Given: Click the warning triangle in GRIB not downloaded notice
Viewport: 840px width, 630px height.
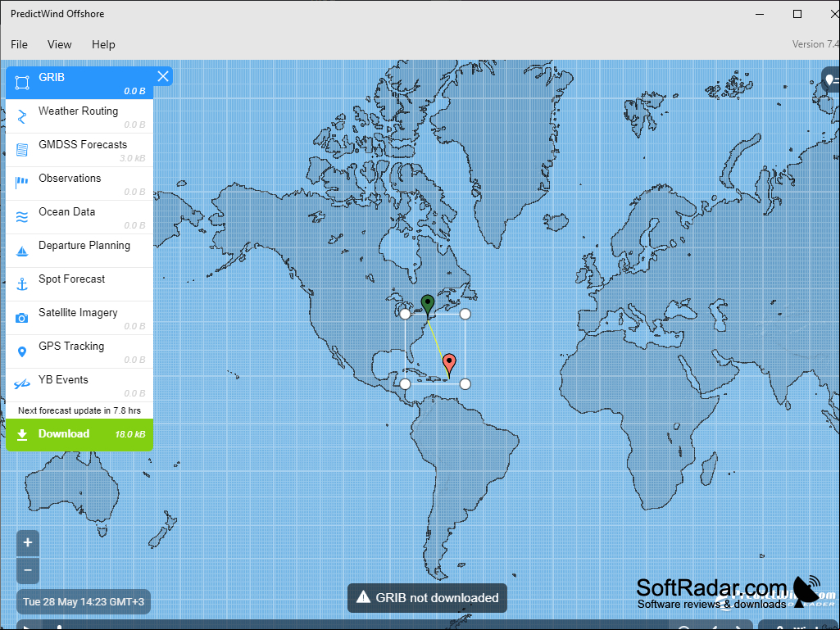Looking at the screenshot, I should point(363,597).
